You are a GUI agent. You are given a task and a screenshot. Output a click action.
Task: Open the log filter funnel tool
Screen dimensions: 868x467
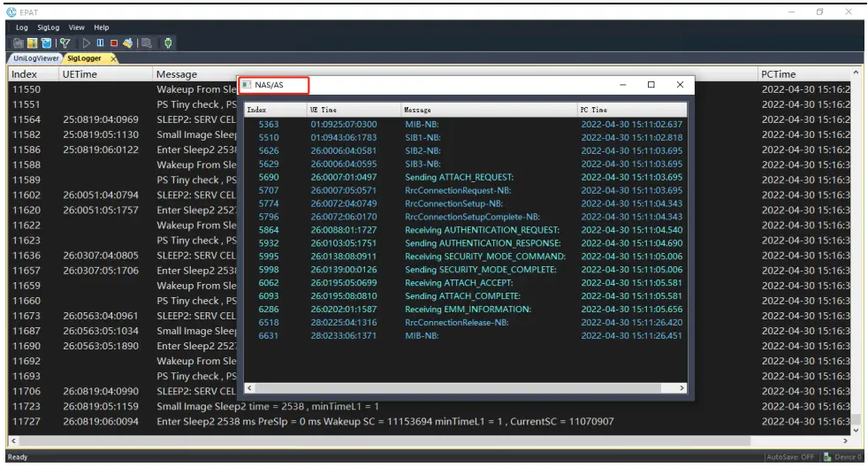pos(65,42)
